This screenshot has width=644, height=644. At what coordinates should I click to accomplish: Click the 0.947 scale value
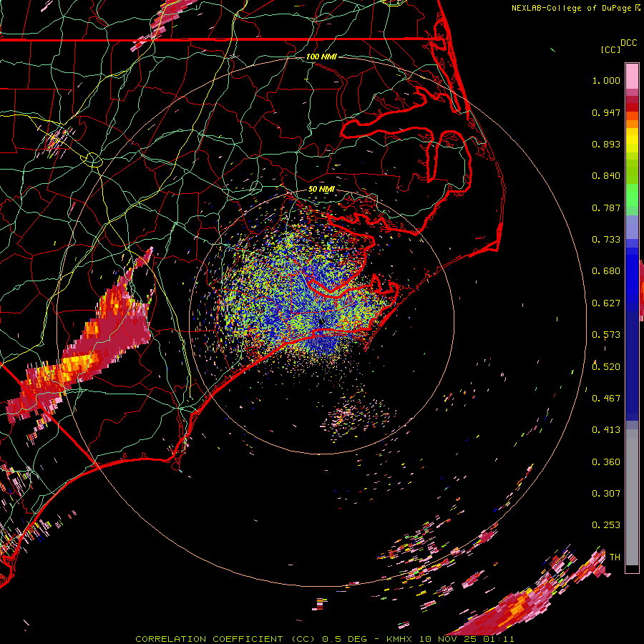606,112
